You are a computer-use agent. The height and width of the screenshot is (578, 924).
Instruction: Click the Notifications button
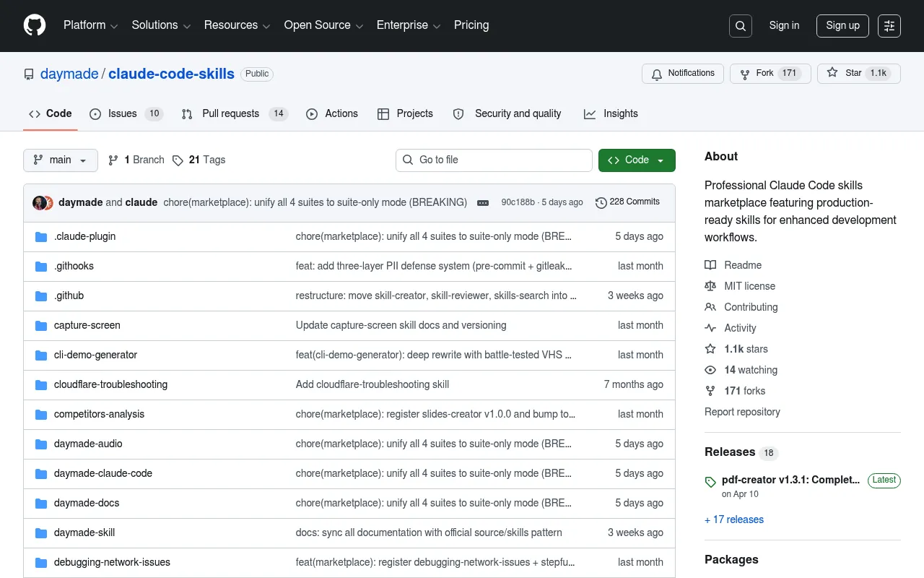(x=683, y=74)
